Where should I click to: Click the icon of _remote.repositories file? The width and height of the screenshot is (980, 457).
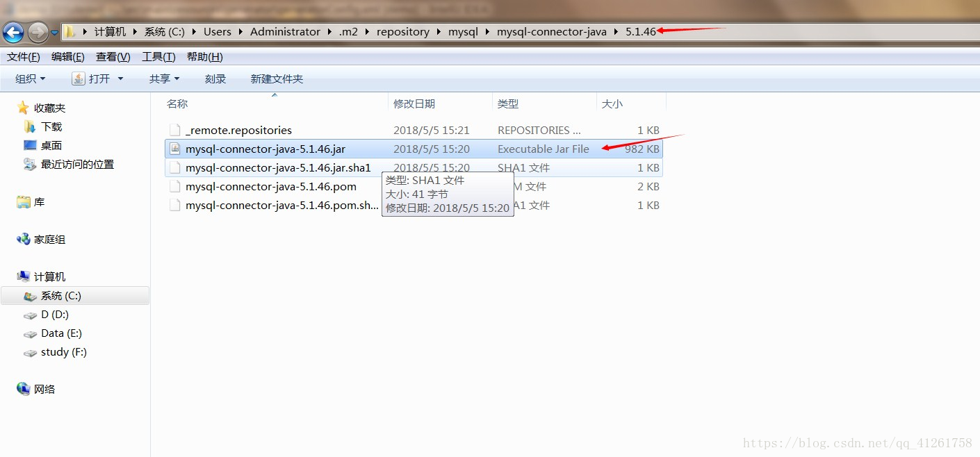coord(175,130)
